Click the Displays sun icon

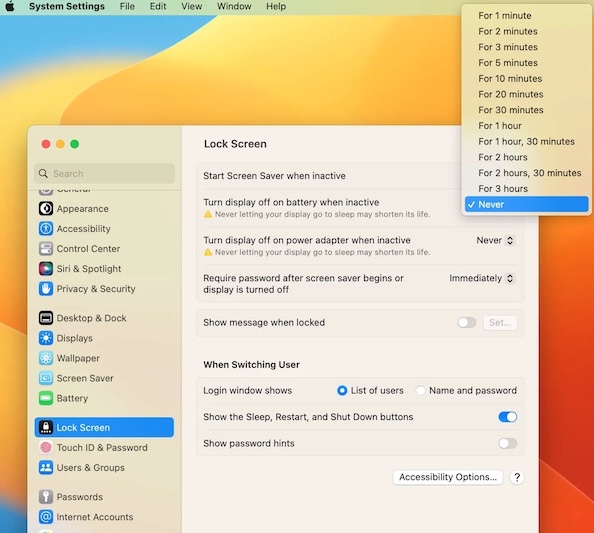(x=46, y=338)
